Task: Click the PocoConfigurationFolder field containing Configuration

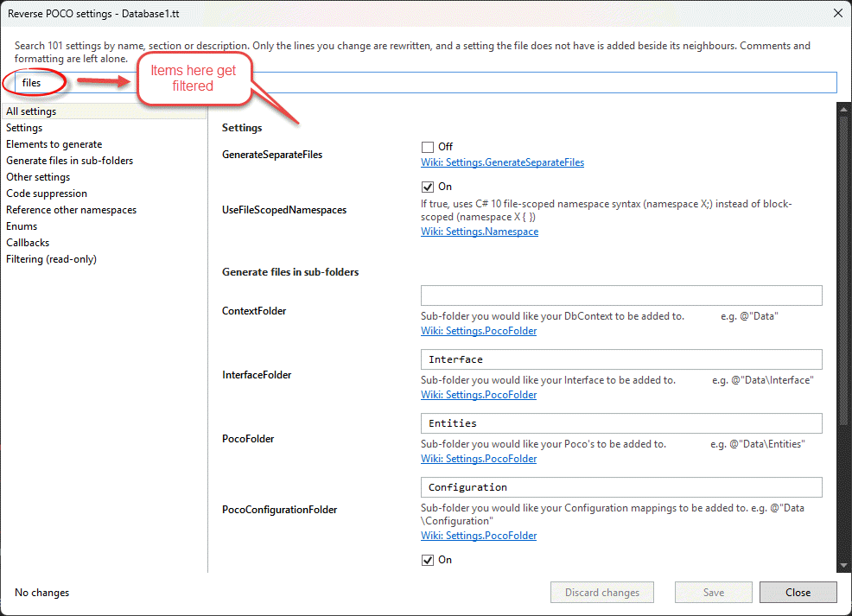Action: (621, 487)
